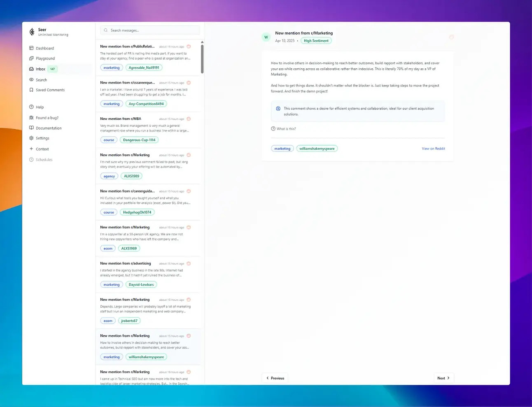Viewport: 532px width, 407px height.
Task: Go to the Previous message
Action: [x=275, y=378]
